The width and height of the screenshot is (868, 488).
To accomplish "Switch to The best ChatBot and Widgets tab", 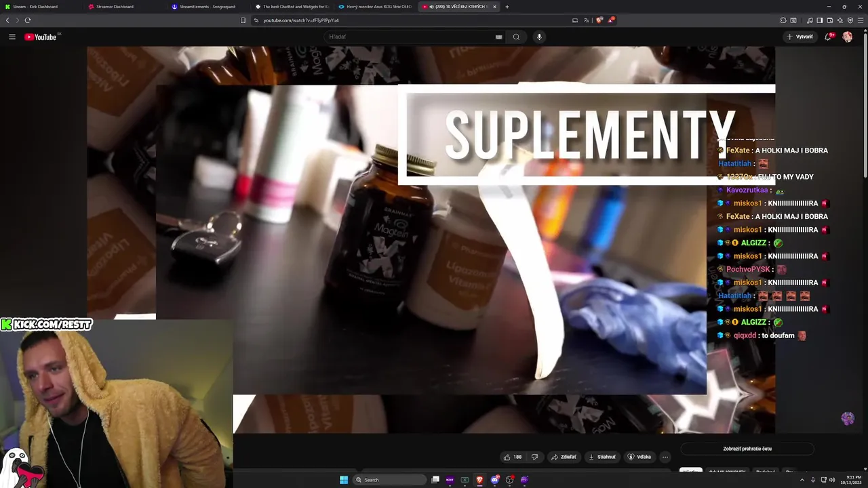I will 291,7.
